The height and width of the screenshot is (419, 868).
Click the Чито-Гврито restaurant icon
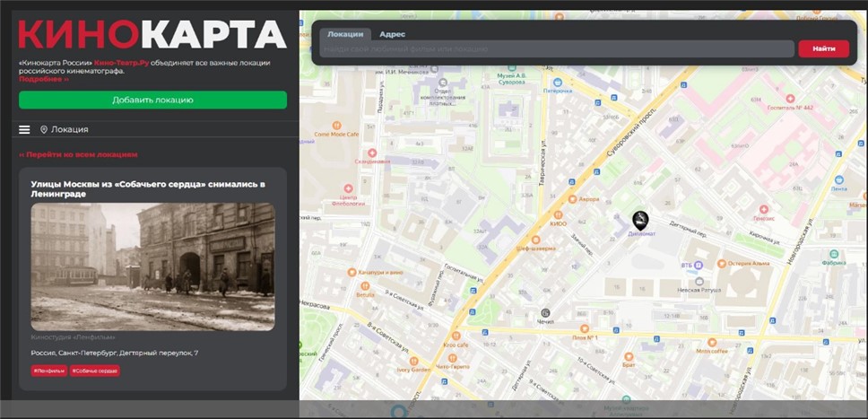pyautogui.click(x=452, y=358)
